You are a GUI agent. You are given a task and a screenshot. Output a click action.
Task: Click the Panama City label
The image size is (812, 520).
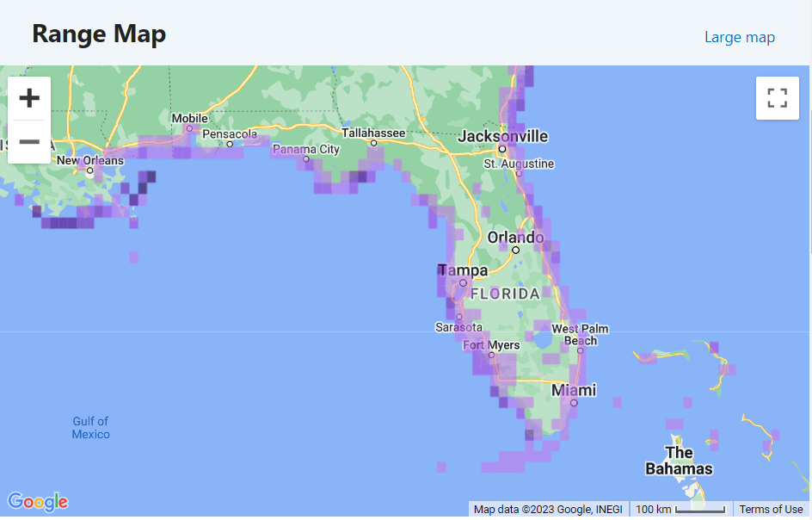click(x=306, y=149)
